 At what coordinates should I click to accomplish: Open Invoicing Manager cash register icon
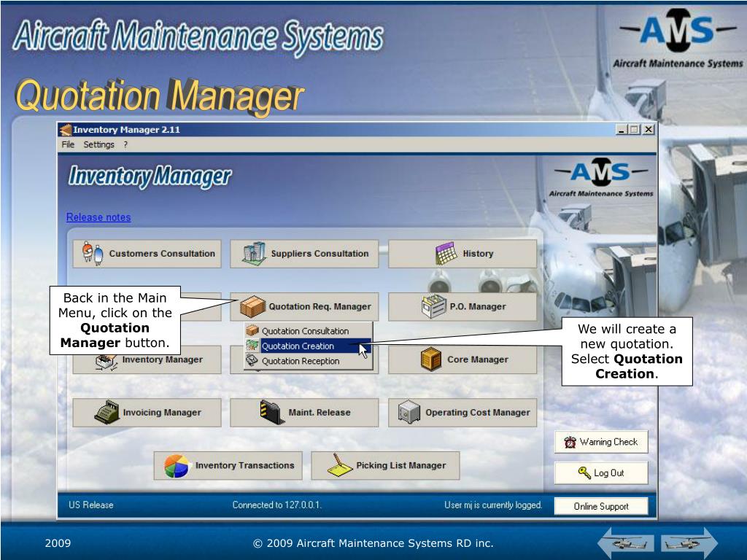(x=107, y=412)
